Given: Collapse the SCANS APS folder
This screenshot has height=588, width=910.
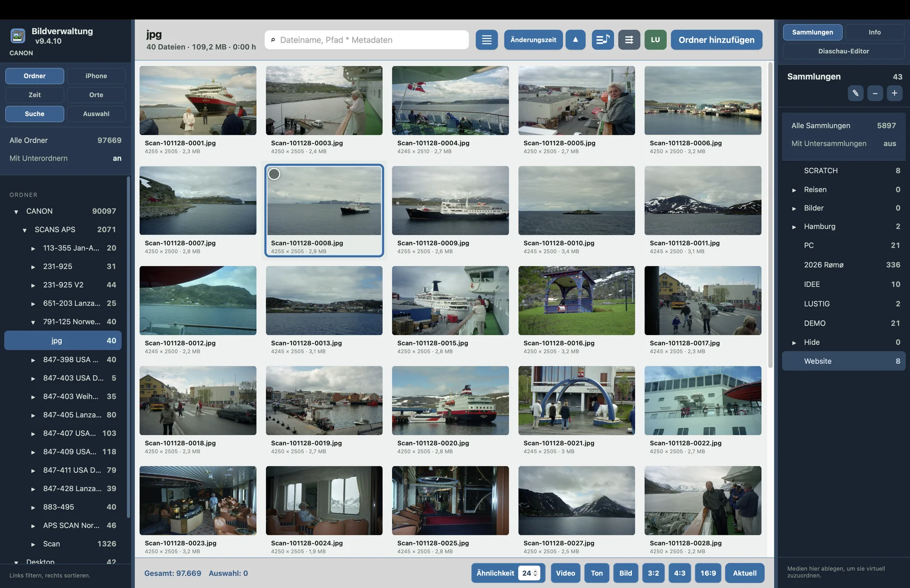Looking at the screenshot, I should point(25,230).
